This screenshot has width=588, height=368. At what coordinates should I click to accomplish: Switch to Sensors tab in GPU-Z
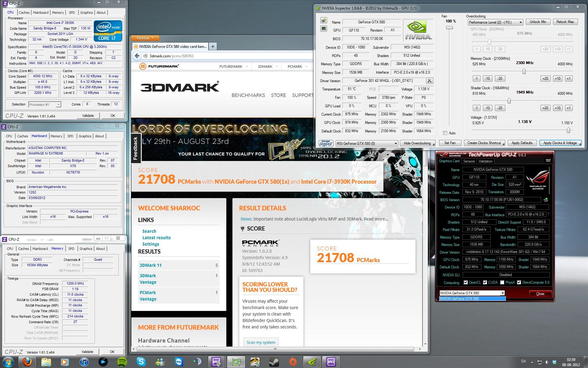click(469, 161)
